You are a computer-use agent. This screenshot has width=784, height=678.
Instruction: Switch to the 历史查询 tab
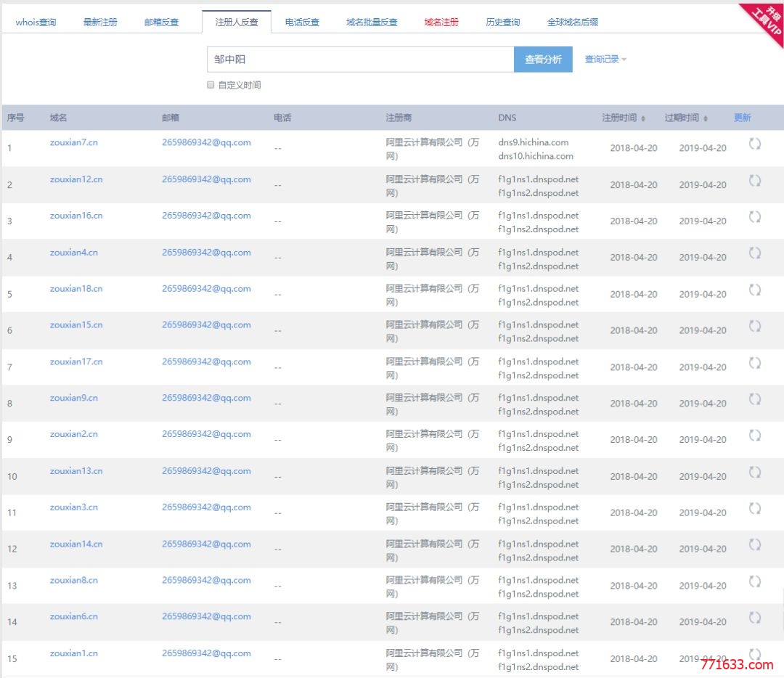[x=503, y=22]
